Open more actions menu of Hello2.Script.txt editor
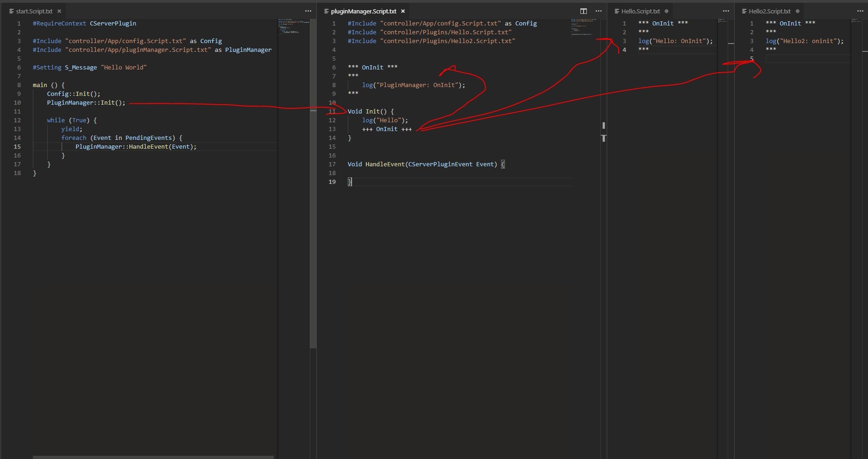 pyautogui.click(x=860, y=11)
